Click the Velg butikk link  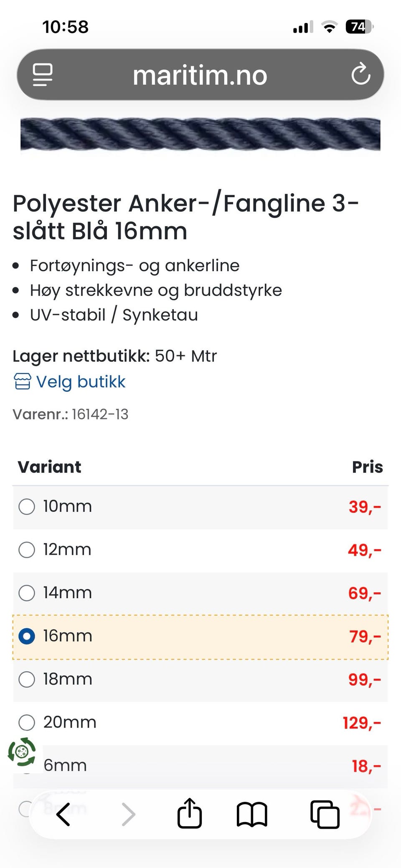[x=81, y=382]
